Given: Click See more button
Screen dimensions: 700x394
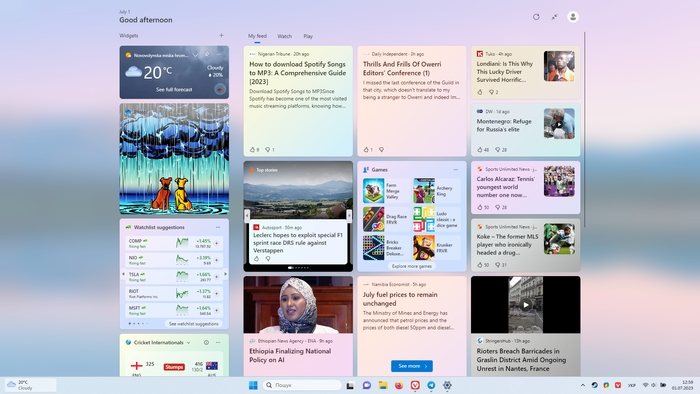Looking at the screenshot, I should 412,366.
